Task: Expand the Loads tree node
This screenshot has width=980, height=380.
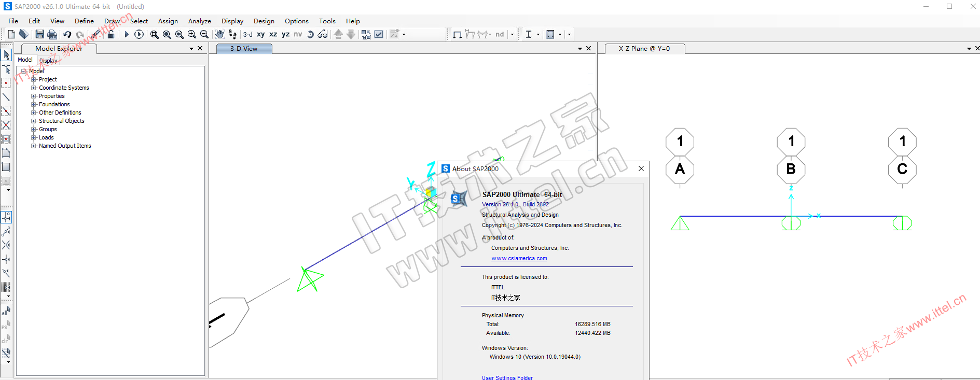Action: pos(33,137)
